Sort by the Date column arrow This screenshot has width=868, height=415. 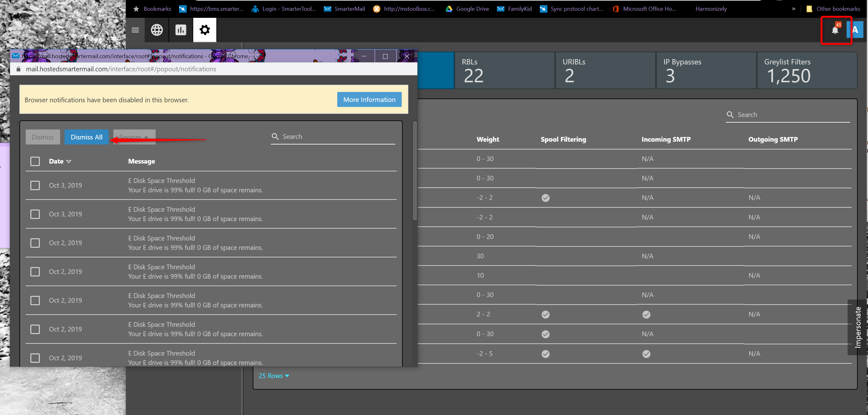(69, 162)
